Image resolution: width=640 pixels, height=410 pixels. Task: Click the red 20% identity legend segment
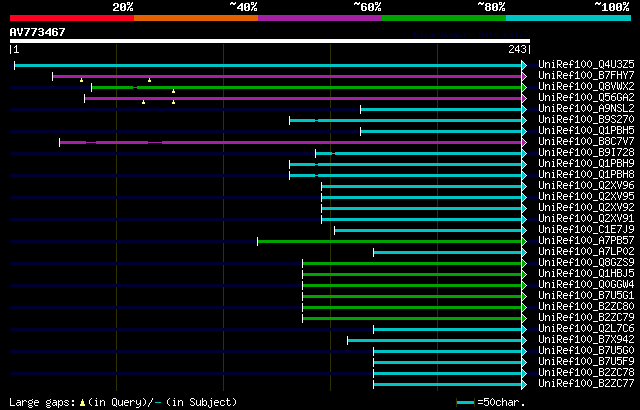click(72, 18)
